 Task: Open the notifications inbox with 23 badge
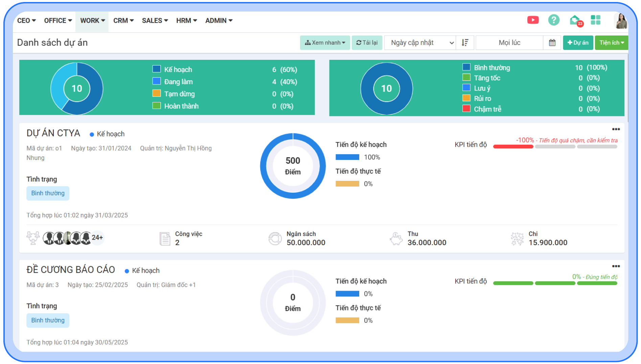point(575,21)
